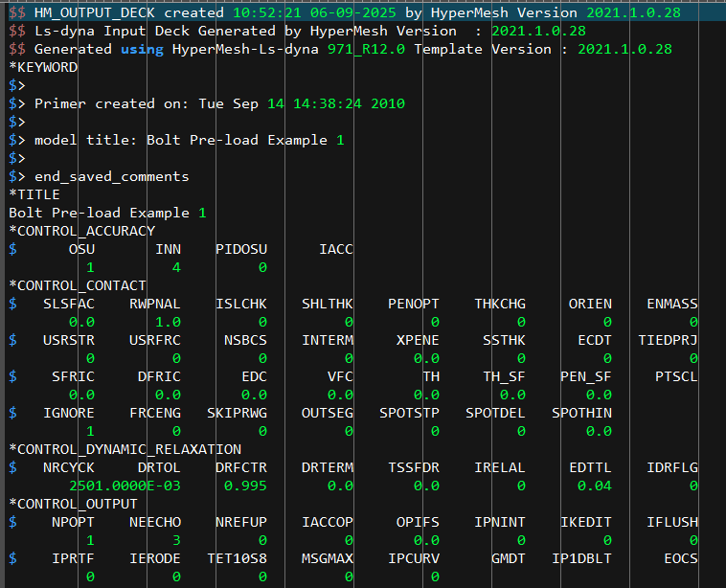
Task: Click the SPOTHIN header
Action: pyautogui.click(x=582, y=413)
